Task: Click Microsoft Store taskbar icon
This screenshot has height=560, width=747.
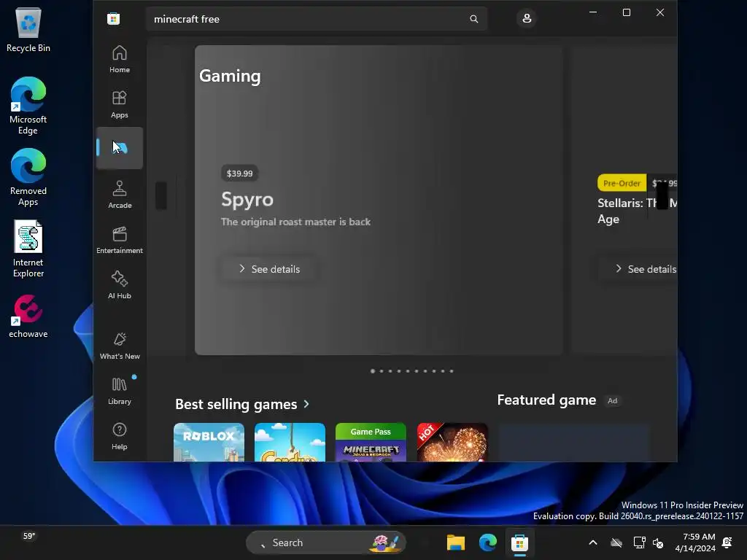Action: (519, 542)
